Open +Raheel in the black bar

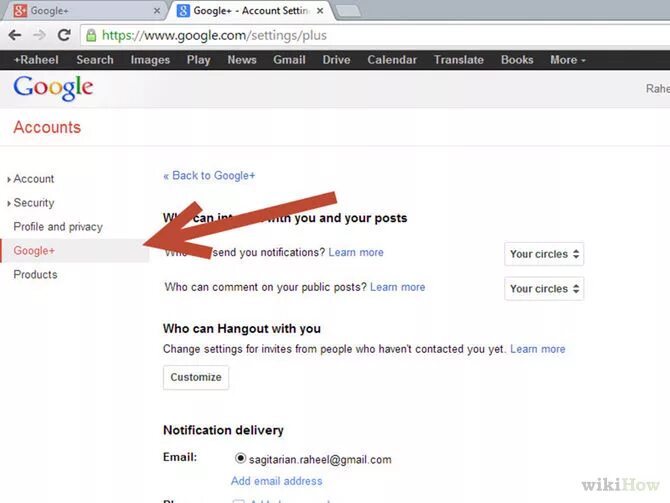36,60
